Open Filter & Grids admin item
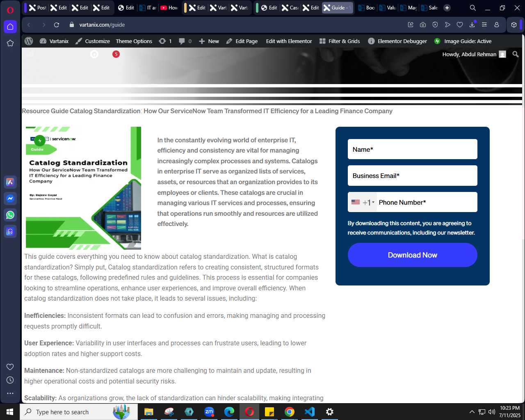 pos(340,41)
